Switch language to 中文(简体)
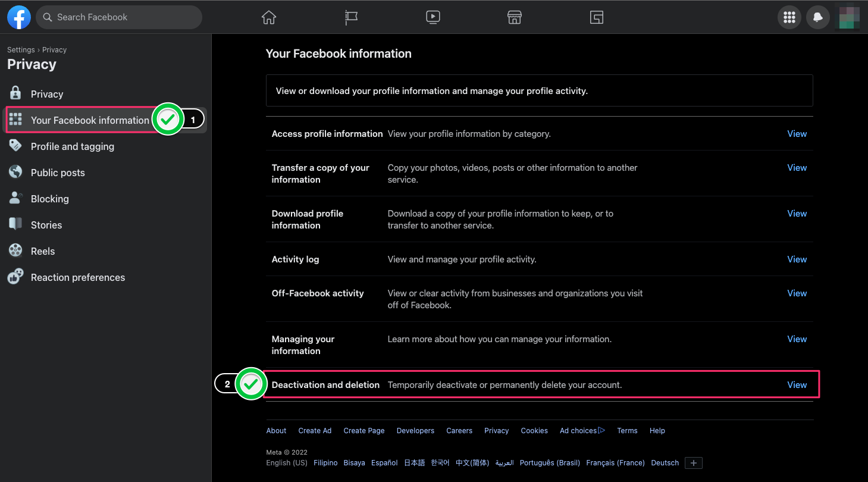Image resolution: width=868 pixels, height=482 pixels. pyautogui.click(x=472, y=463)
